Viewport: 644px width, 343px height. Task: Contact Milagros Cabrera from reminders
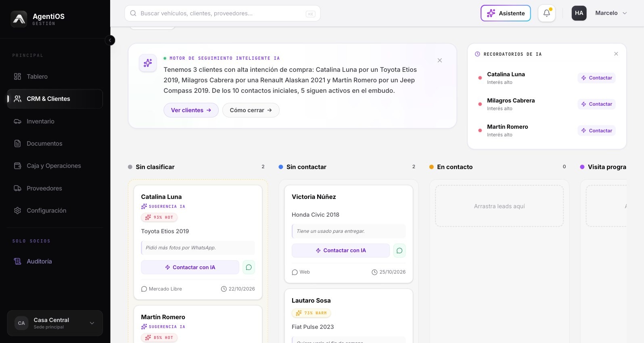click(x=596, y=104)
